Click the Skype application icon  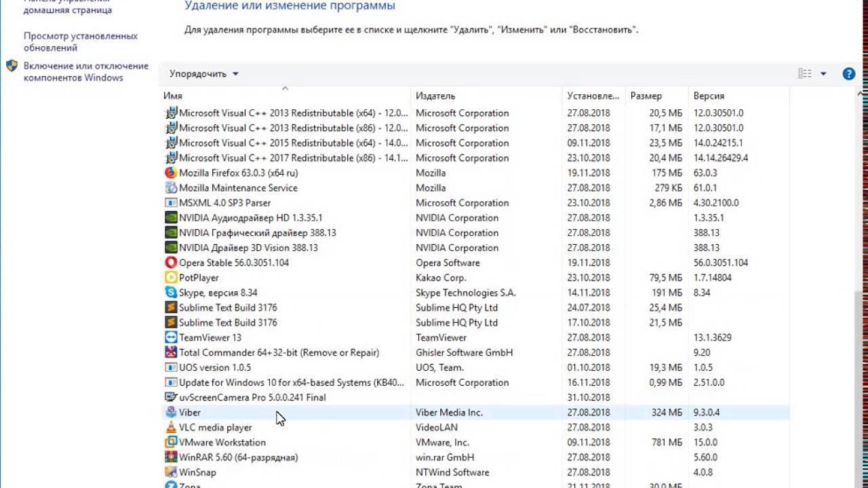pos(171,293)
